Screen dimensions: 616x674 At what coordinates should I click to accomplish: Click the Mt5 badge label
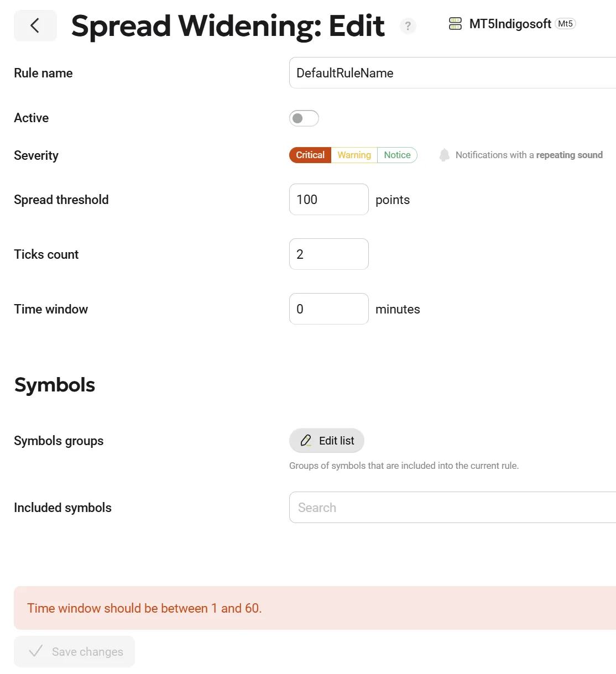coord(565,24)
